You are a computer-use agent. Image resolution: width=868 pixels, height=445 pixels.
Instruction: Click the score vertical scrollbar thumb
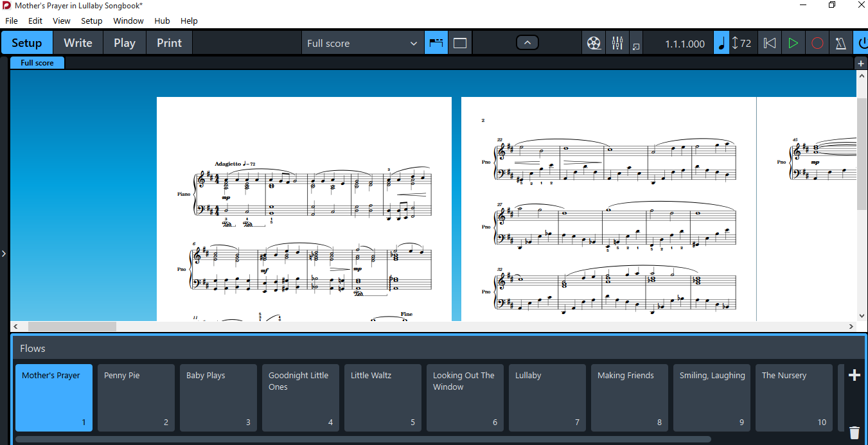[x=862, y=154]
